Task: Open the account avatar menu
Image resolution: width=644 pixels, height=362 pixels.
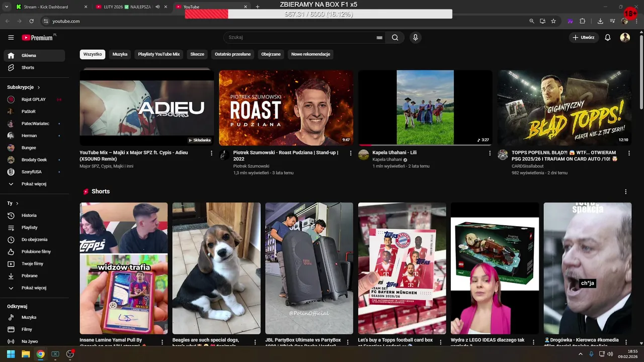Action: click(625, 37)
